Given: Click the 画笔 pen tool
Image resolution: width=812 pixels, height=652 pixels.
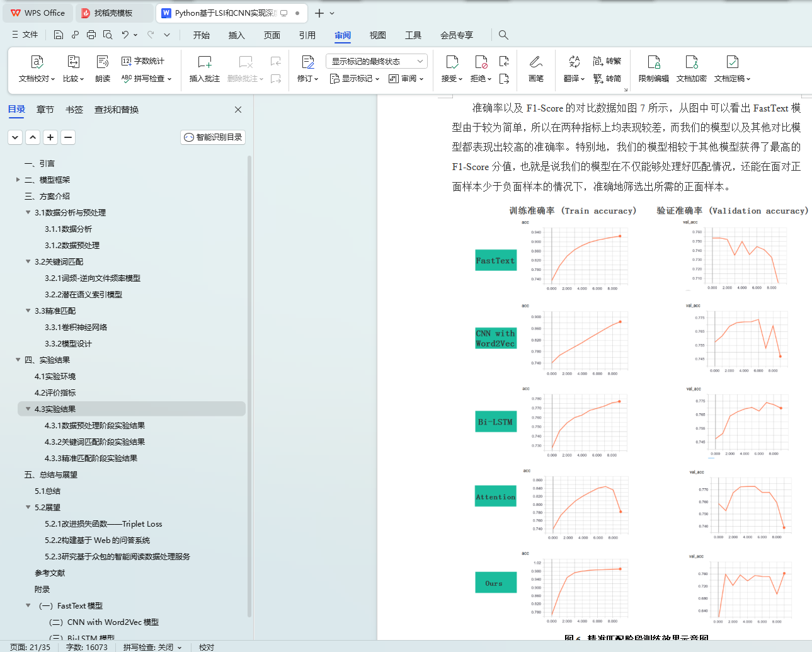Looking at the screenshot, I should click(x=536, y=69).
